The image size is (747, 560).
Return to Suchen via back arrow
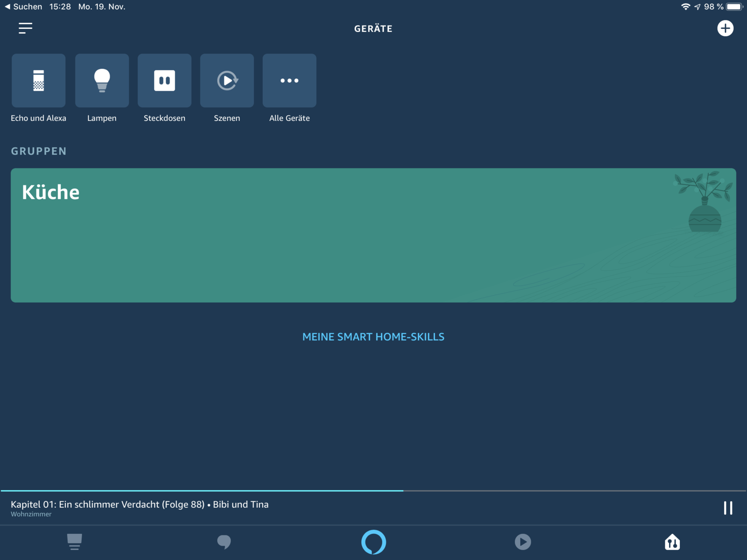pyautogui.click(x=23, y=7)
